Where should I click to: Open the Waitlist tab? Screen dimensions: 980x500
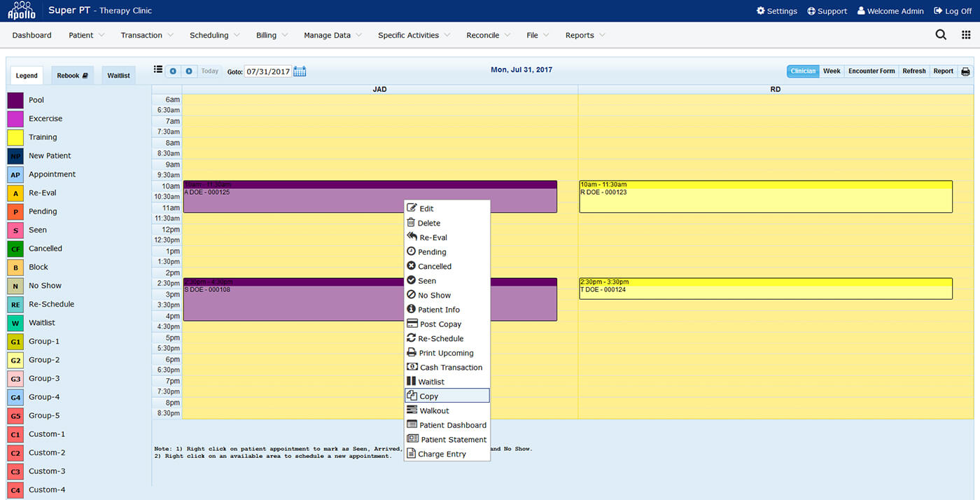pyautogui.click(x=118, y=76)
